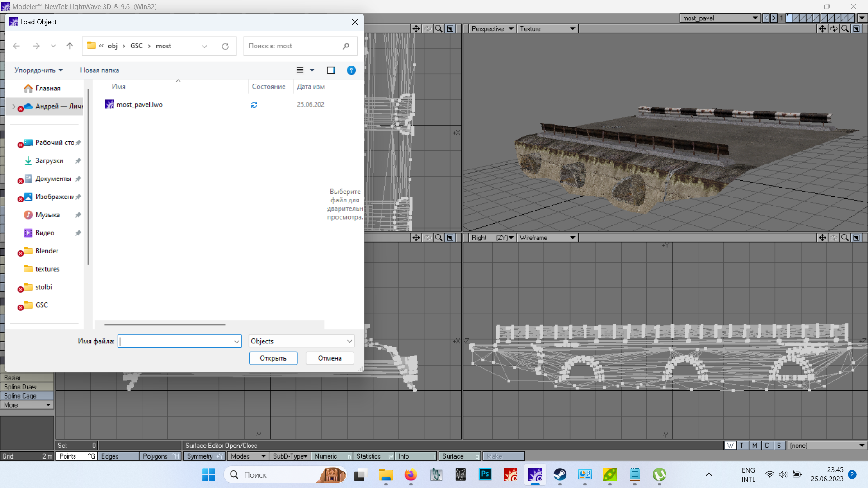Image resolution: width=868 pixels, height=488 pixels.
Task: Select most_pavel.lwo file in list
Action: [x=139, y=104]
